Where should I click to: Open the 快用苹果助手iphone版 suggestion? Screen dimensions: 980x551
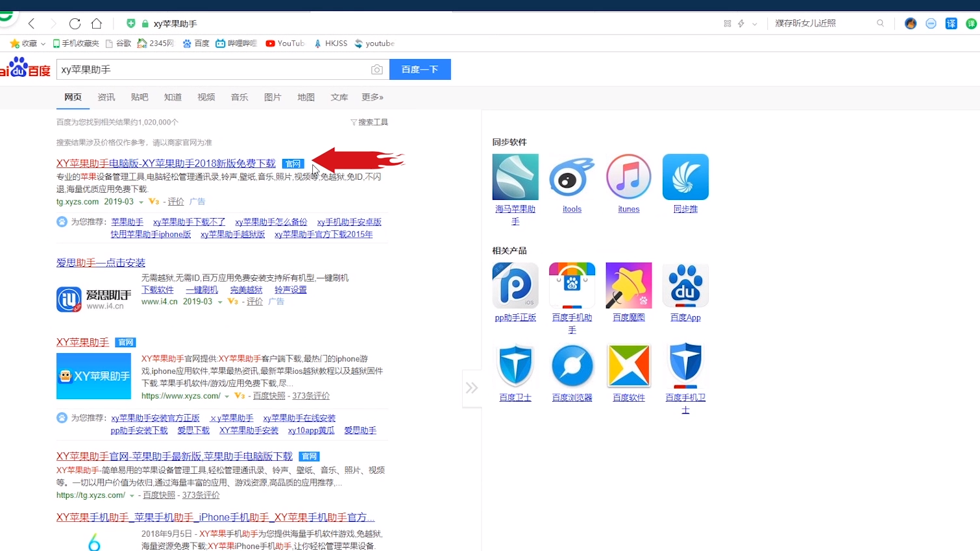(x=151, y=234)
